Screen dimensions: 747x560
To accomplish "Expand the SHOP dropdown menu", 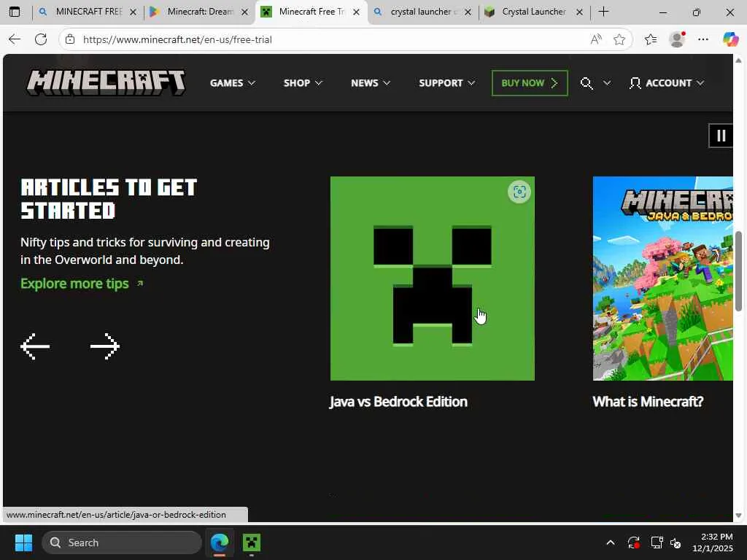I will pyautogui.click(x=303, y=83).
